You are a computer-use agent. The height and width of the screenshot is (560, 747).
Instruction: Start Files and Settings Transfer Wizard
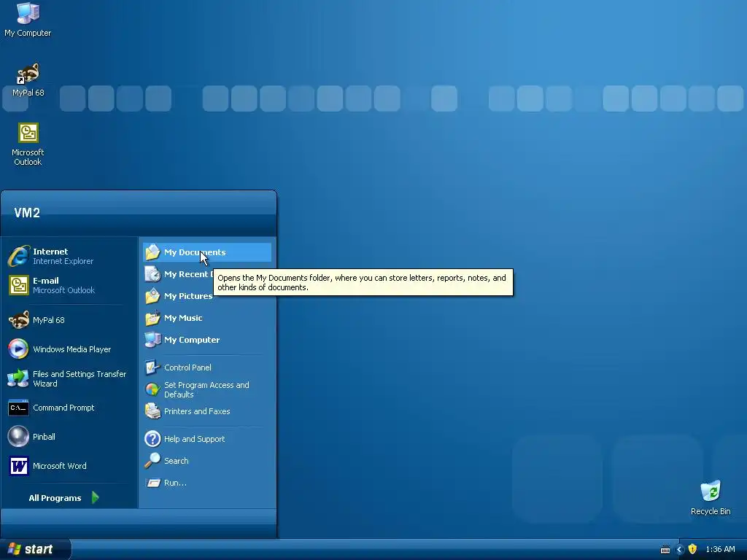point(69,378)
